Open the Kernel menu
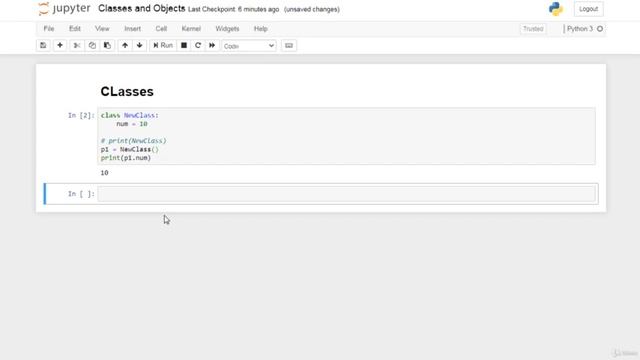This screenshot has width=640, height=360. pyautogui.click(x=191, y=29)
